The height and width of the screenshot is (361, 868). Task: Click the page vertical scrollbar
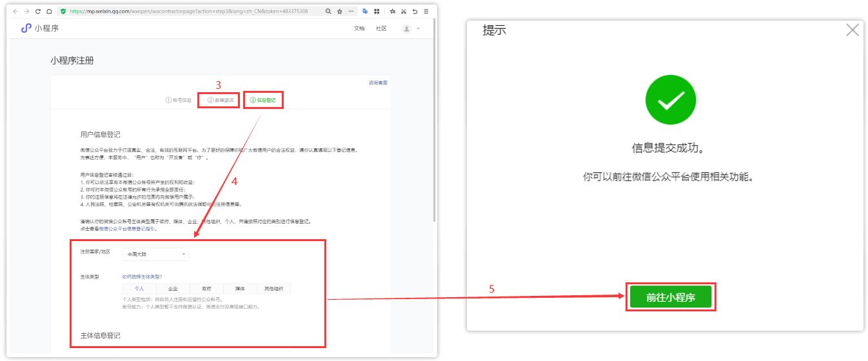(x=433, y=120)
